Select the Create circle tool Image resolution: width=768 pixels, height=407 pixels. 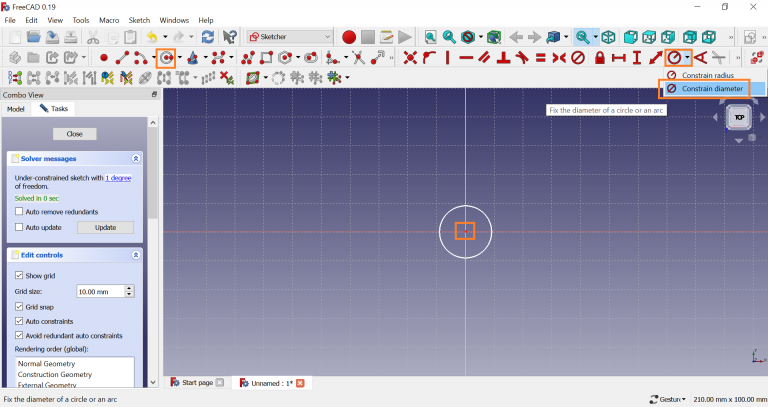coord(164,57)
